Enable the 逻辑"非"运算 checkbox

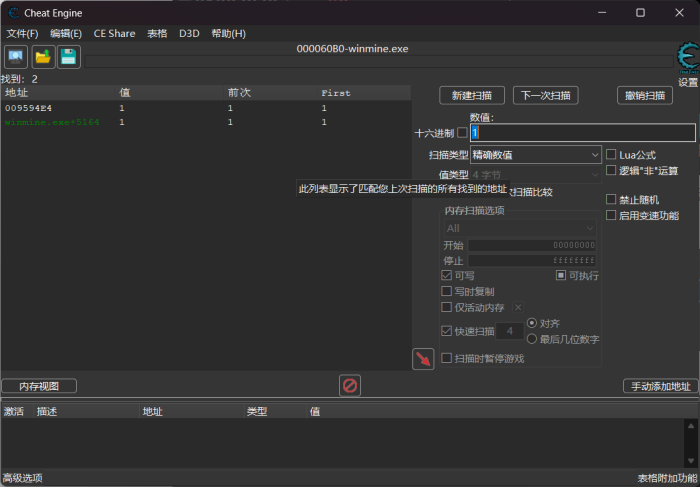611,170
